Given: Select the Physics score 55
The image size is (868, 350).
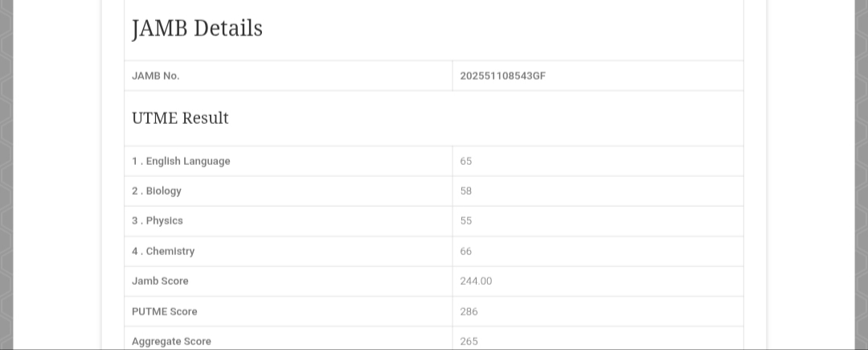Looking at the screenshot, I should pos(466,220).
